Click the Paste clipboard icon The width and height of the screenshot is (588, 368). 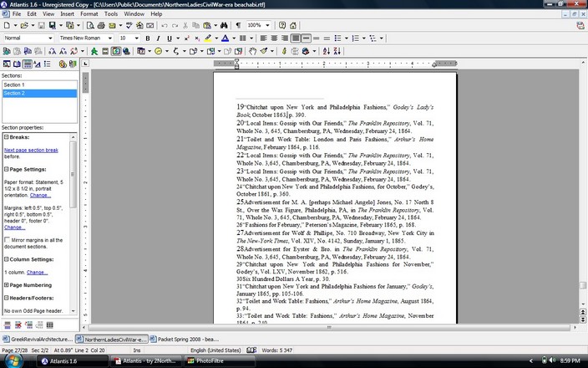coord(207,26)
